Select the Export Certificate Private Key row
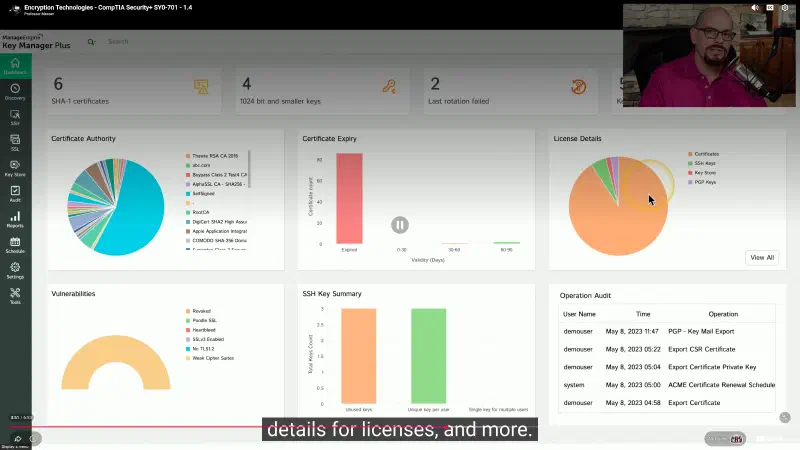 (x=667, y=367)
